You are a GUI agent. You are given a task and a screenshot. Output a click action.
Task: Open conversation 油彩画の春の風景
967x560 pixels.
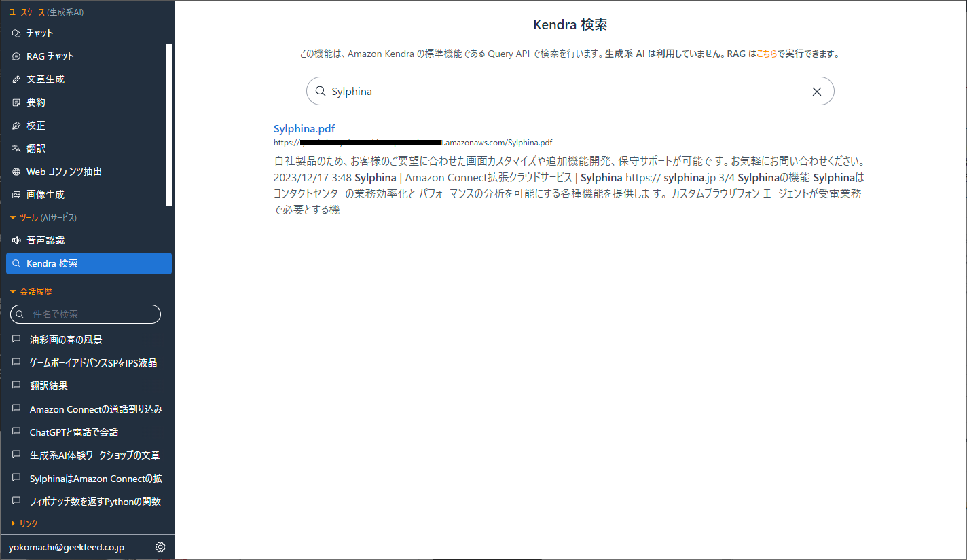[x=87, y=339]
